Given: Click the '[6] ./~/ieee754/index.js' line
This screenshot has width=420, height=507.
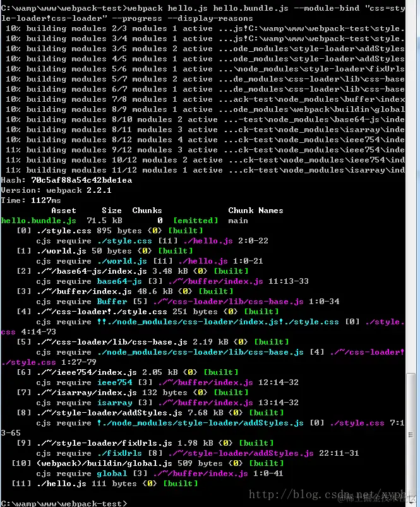Looking at the screenshot, I should tap(128, 372).
